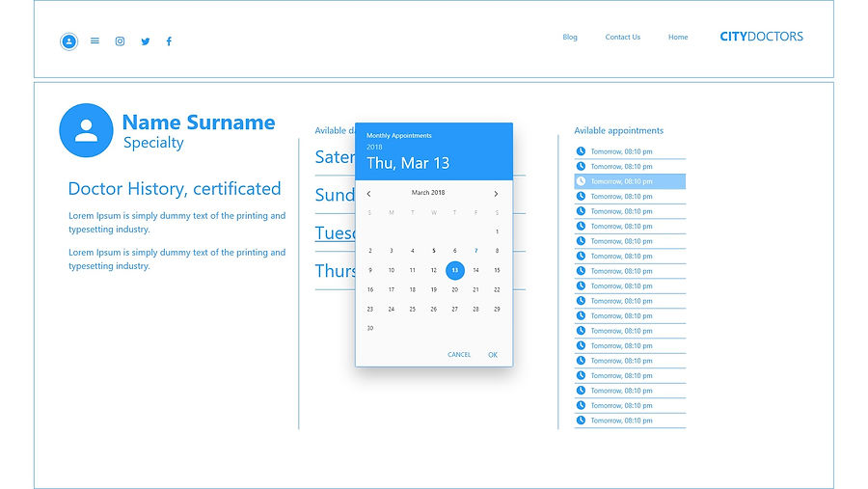Cancel the date picker dialog
Image resolution: width=868 pixels, height=489 pixels.
coord(459,354)
